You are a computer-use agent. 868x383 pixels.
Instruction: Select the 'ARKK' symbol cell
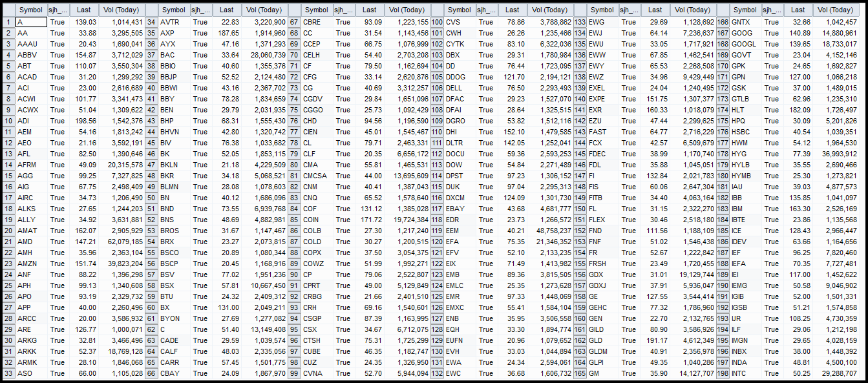pos(31,351)
